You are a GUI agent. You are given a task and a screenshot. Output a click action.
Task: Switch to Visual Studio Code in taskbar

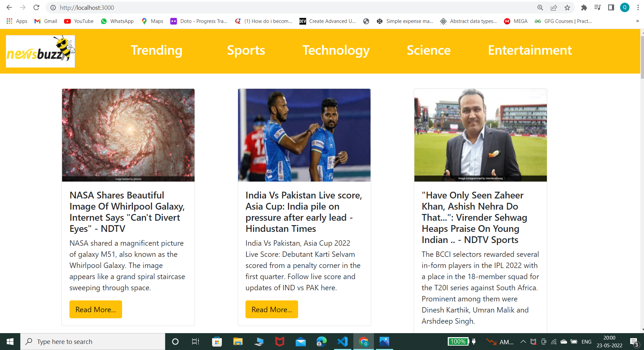coord(343,342)
